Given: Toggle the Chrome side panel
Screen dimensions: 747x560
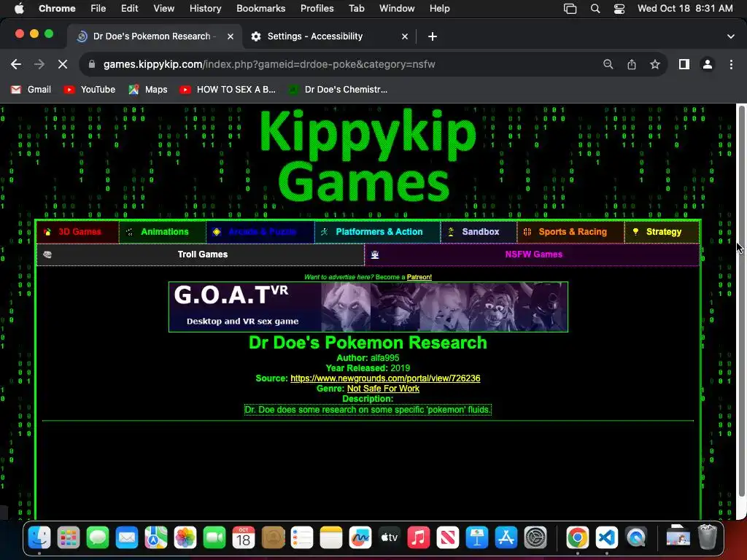Looking at the screenshot, I should point(684,64).
